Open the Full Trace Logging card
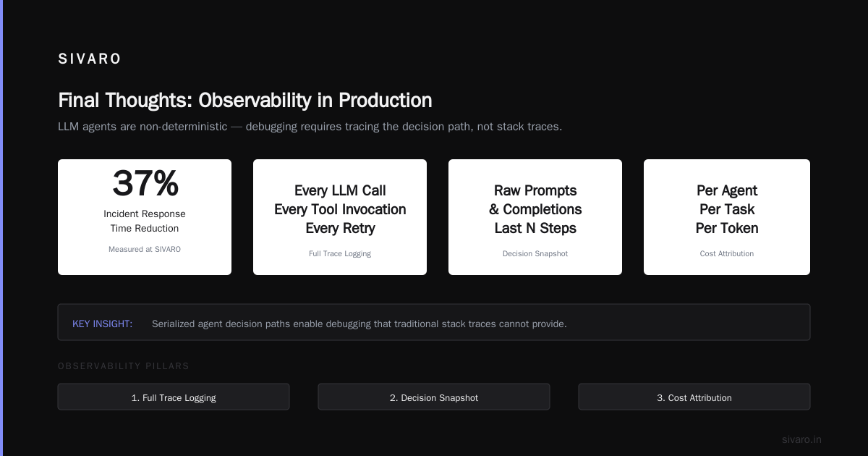This screenshot has width=868, height=456. tap(340, 217)
